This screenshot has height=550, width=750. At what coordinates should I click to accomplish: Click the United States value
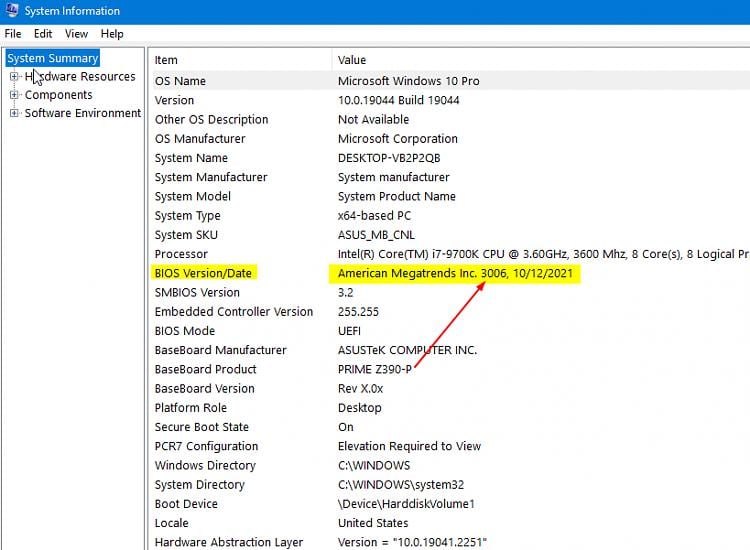click(373, 523)
